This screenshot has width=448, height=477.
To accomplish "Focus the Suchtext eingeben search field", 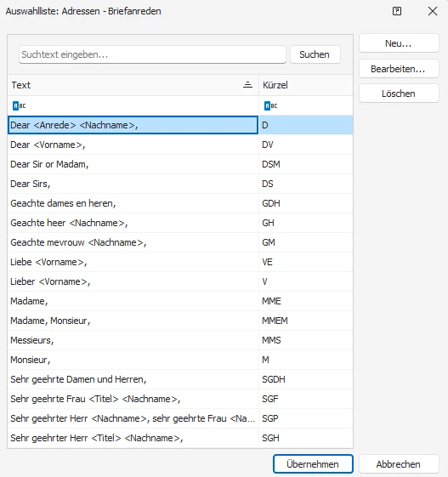I will (x=152, y=54).
